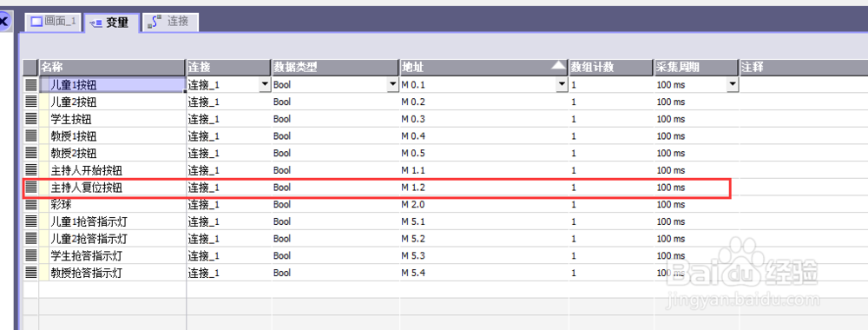
Task: Click address cell M 5.3
Action: 484,256
